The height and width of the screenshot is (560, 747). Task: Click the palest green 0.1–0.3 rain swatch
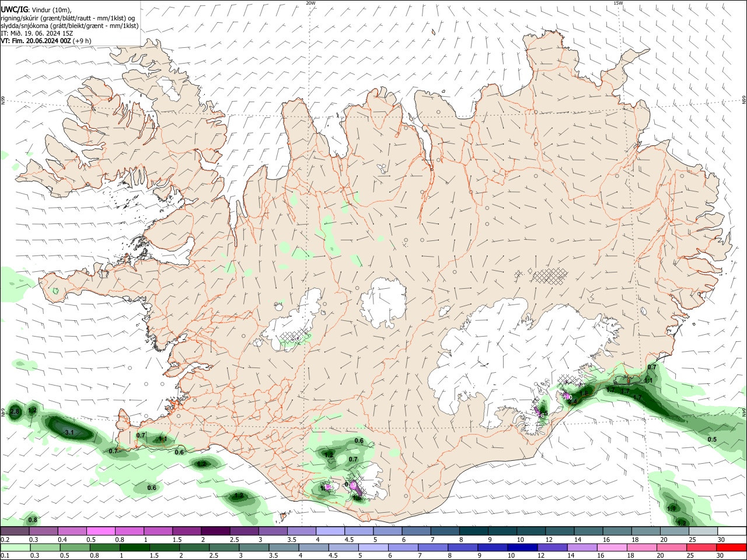point(15,547)
